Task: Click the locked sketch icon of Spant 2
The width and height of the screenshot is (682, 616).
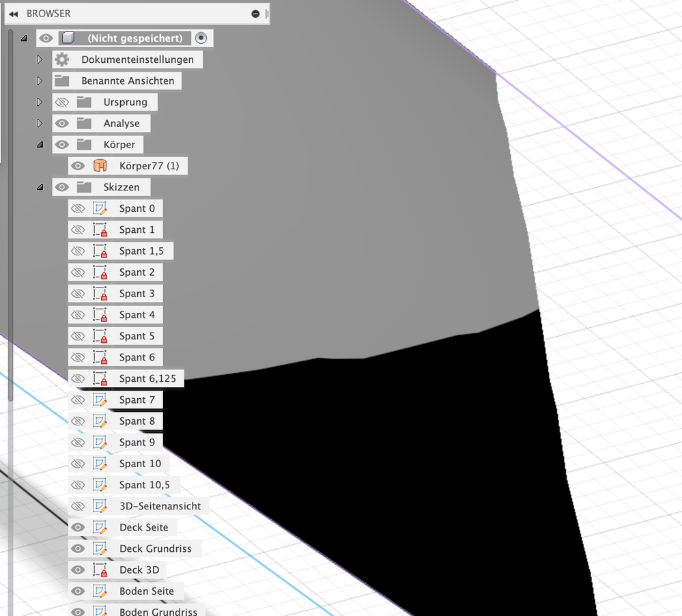Action: click(100, 272)
